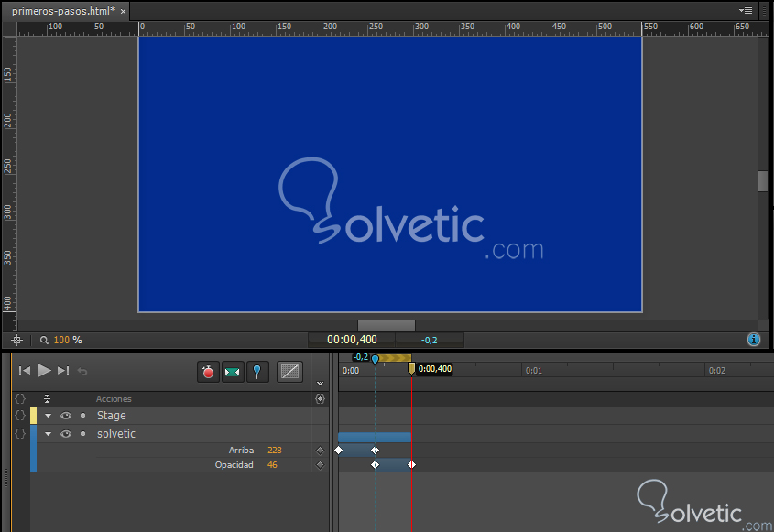Open the blue info icon
The image size is (774, 532).
754,340
